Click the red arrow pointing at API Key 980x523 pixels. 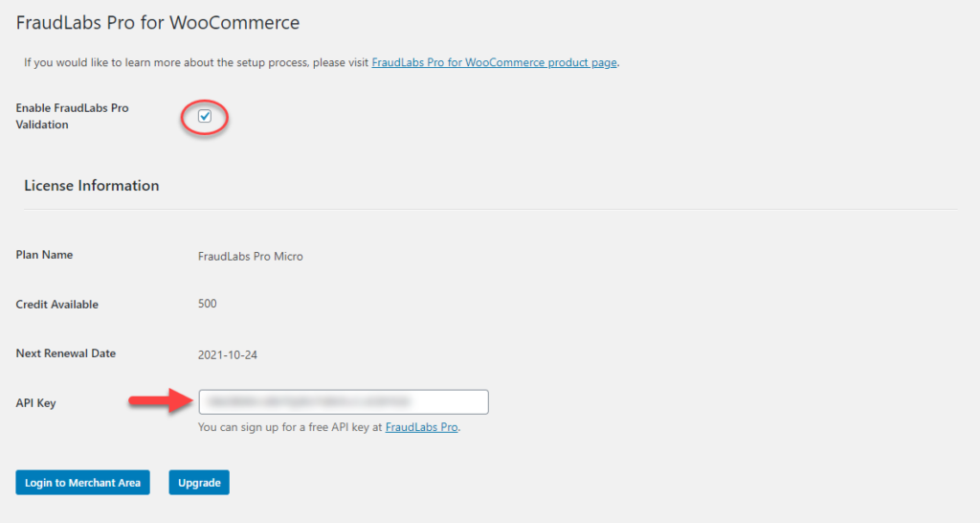click(161, 401)
